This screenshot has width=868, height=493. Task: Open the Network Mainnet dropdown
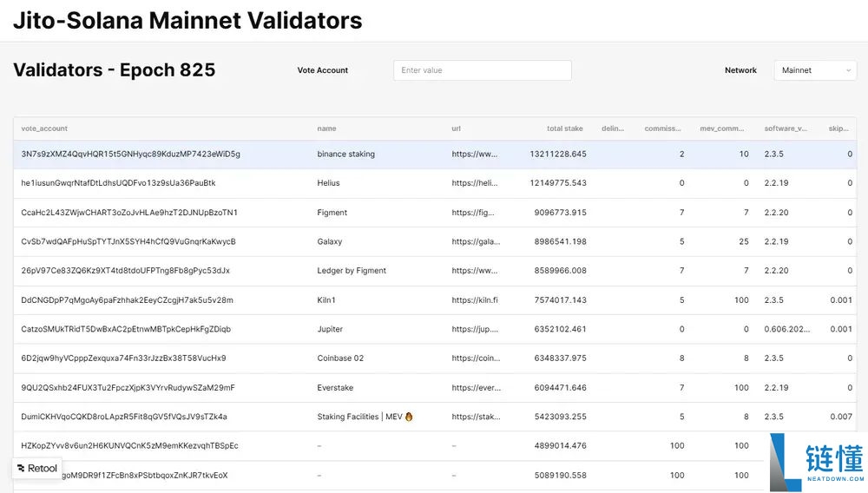click(x=814, y=70)
